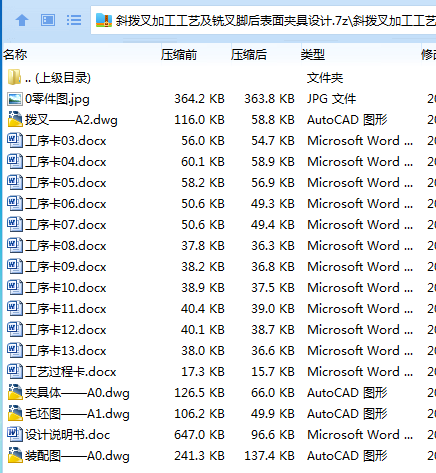Screen dimensions: 436x473
Task: Go up one directory with the blue arrow
Action: (22, 20)
